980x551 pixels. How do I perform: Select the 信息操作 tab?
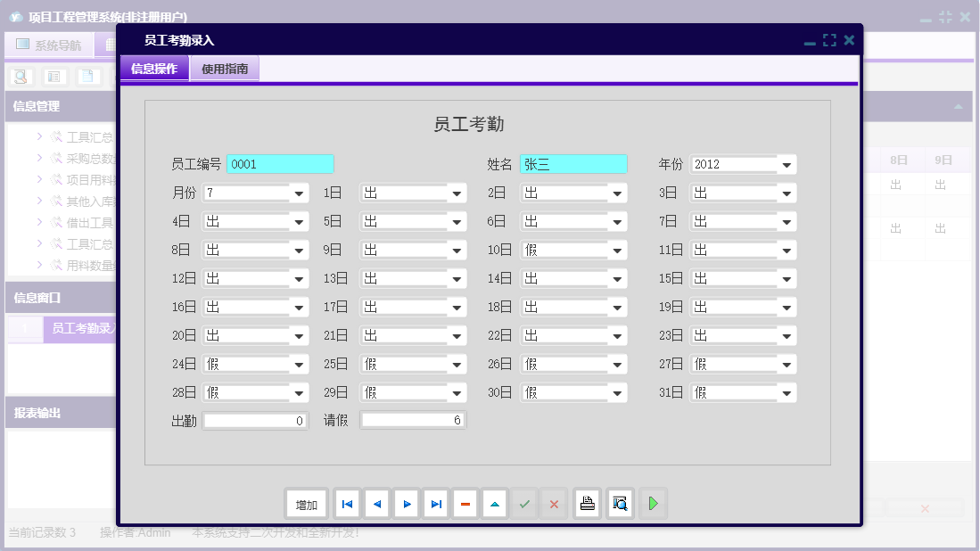(153, 68)
